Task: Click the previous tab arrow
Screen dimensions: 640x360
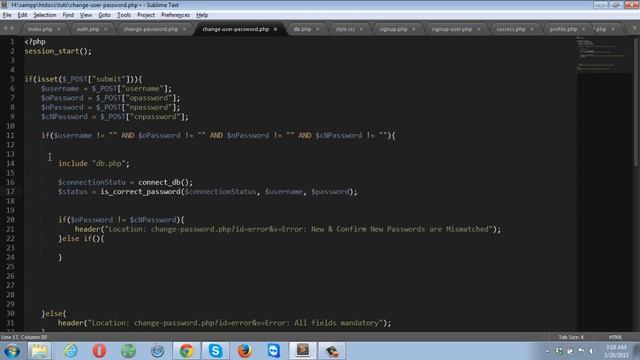Action: tap(5, 28)
